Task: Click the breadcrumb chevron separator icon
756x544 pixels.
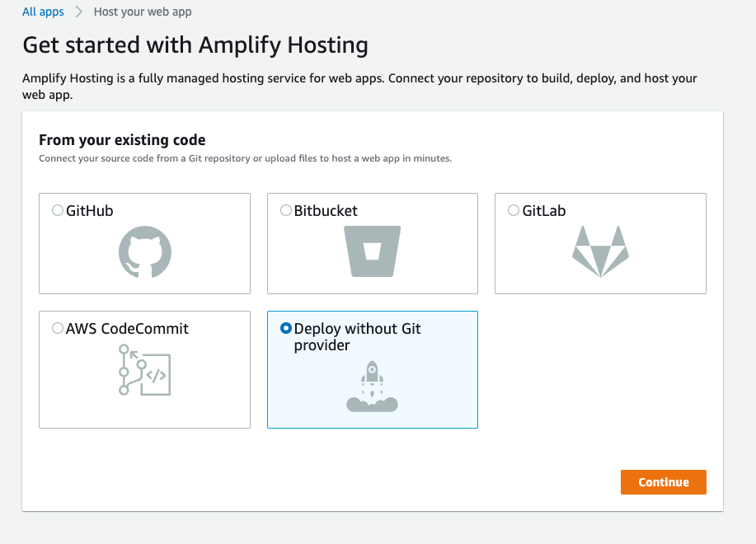Action: (77, 12)
